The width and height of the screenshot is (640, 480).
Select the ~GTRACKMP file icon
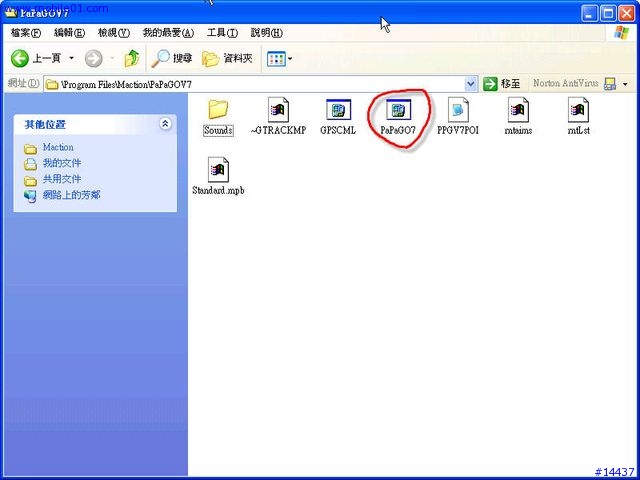click(278, 110)
